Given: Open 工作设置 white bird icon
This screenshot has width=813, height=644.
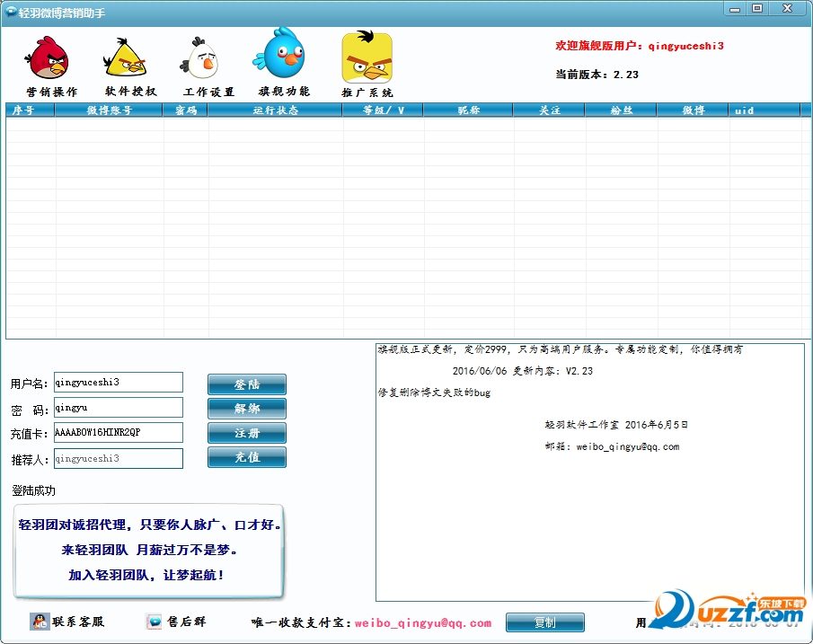Looking at the screenshot, I should (200, 57).
